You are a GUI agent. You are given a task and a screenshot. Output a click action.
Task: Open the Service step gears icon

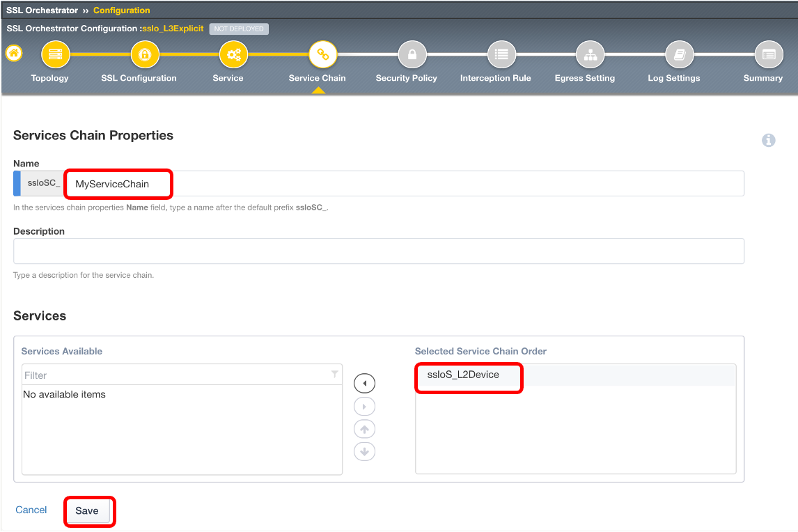point(233,54)
